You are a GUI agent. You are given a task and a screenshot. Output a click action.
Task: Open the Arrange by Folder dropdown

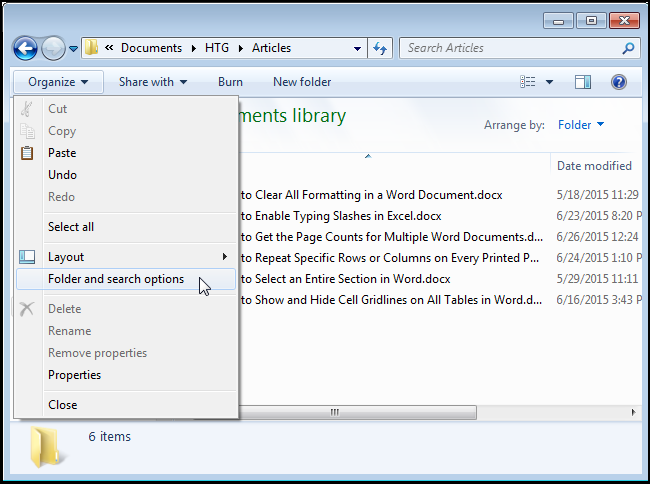click(x=581, y=125)
